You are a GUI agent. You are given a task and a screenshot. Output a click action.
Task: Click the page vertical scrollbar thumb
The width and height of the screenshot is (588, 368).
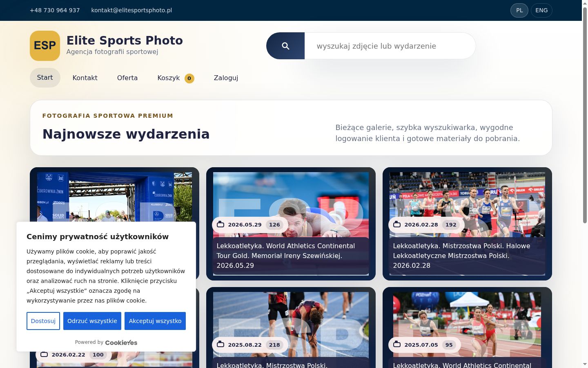(585, 114)
